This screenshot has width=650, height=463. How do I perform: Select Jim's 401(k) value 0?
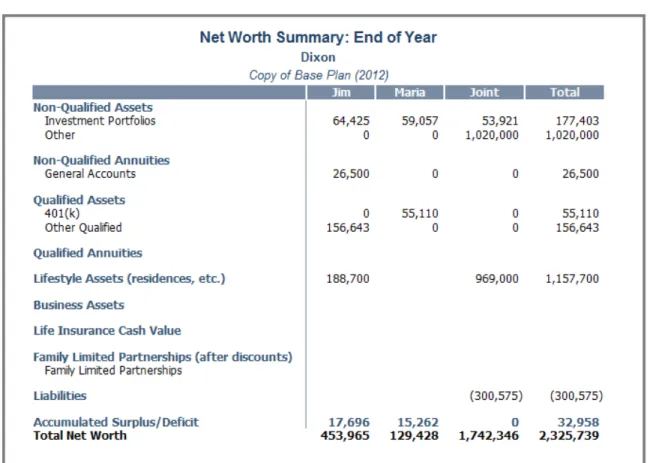(x=366, y=213)
